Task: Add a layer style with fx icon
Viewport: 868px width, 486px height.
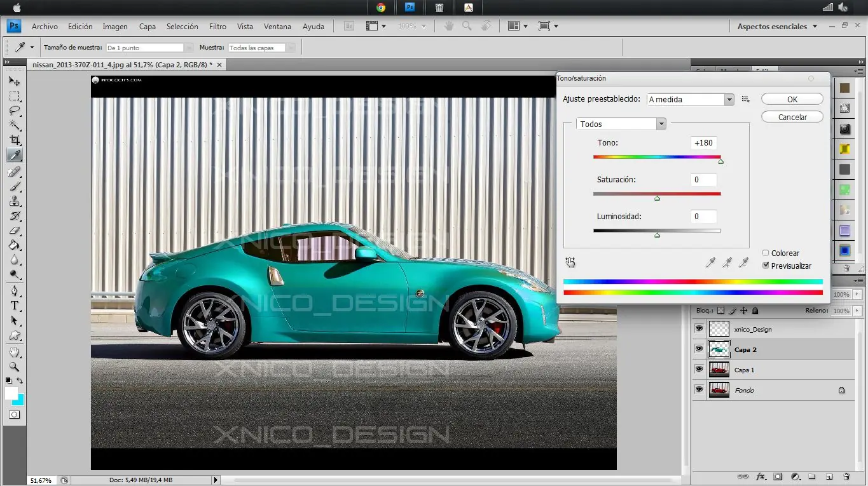Action: tap(761, 476)
